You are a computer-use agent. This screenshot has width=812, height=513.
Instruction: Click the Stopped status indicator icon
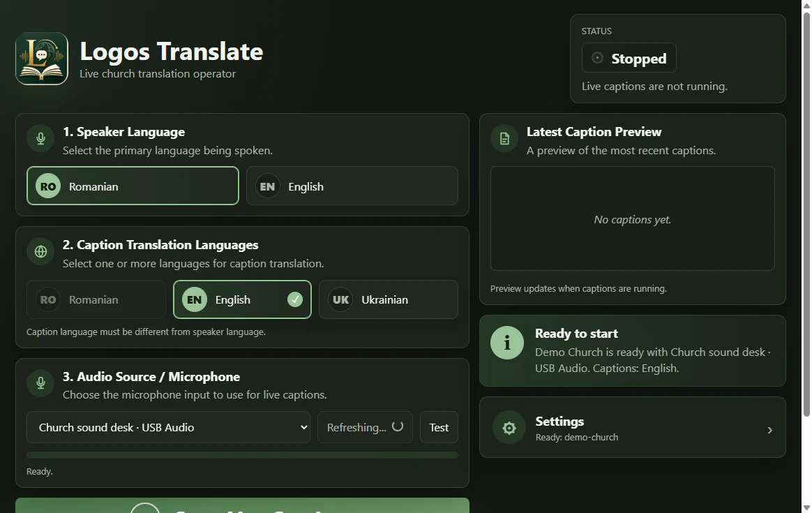pos(597,57)
